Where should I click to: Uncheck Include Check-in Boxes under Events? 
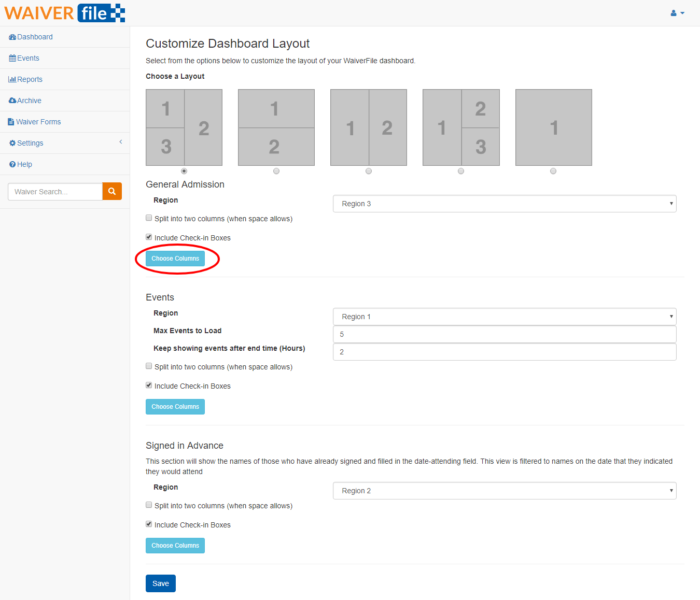click(x=149, y=385)
